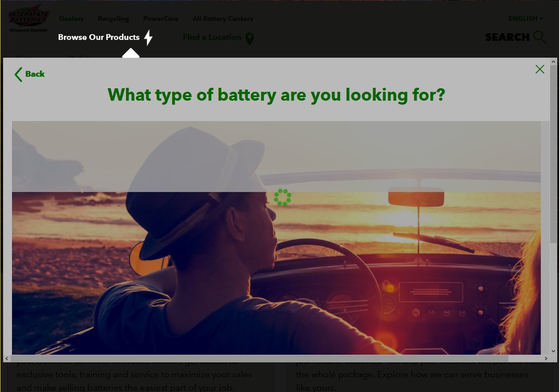Click the lightning bolt products icon
This screenshot has height=392, width=559.
(148, 38)
